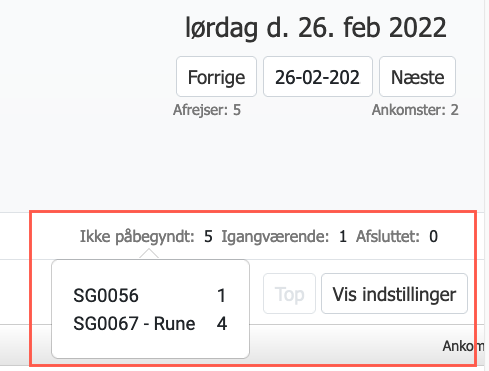Select the Igangværende label
Viewport: 489px width, 371px height.
point(275,237)
